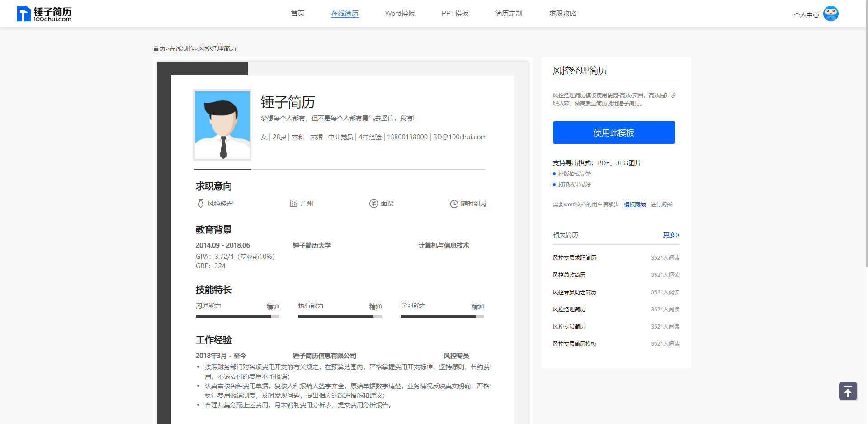Click the 锤子简历信息有限公司 company name
Screen dimensions: 868x424
pyautogui.click(x=324, y=356)
